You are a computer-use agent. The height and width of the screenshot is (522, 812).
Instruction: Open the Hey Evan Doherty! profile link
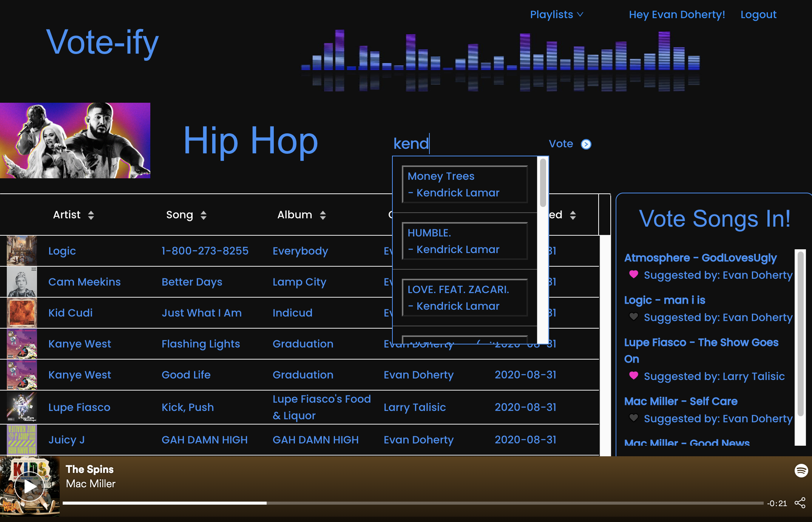(677, 15)
